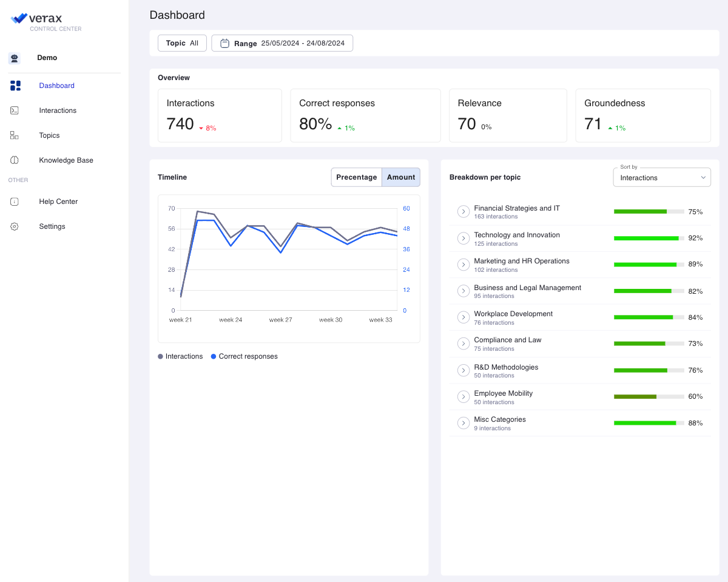
Task: Switch timeline to Amount view
Action: click(401, 177)
